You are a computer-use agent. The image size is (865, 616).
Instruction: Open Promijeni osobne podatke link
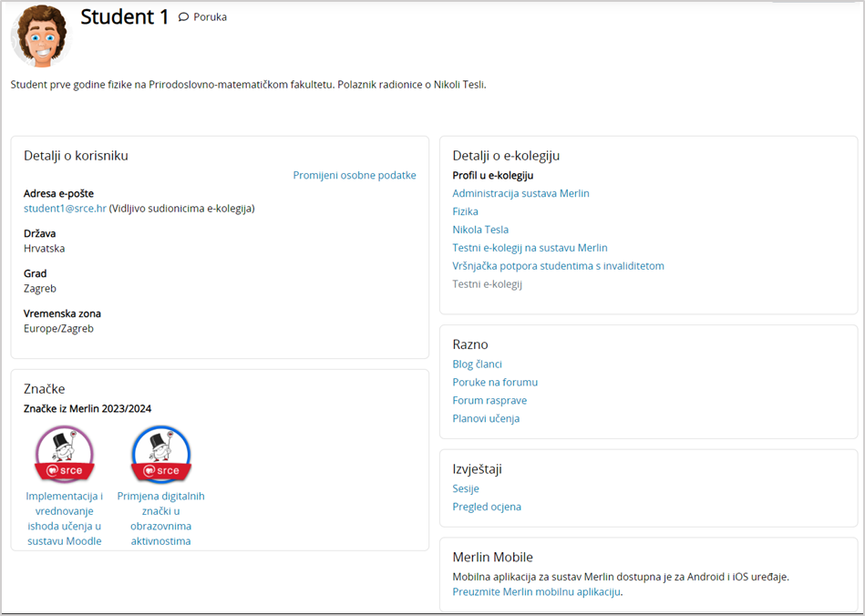tap(354, 175)
